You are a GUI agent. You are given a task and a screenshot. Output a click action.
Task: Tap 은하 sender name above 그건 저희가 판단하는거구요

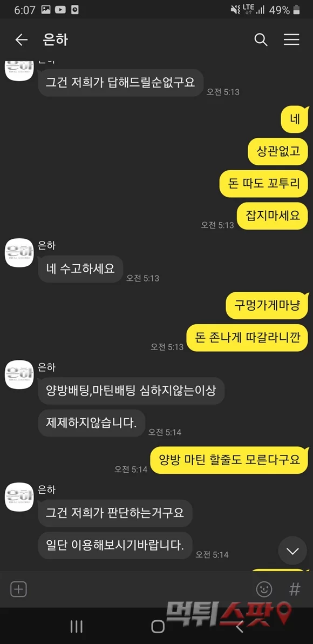(x=46, y=489)
